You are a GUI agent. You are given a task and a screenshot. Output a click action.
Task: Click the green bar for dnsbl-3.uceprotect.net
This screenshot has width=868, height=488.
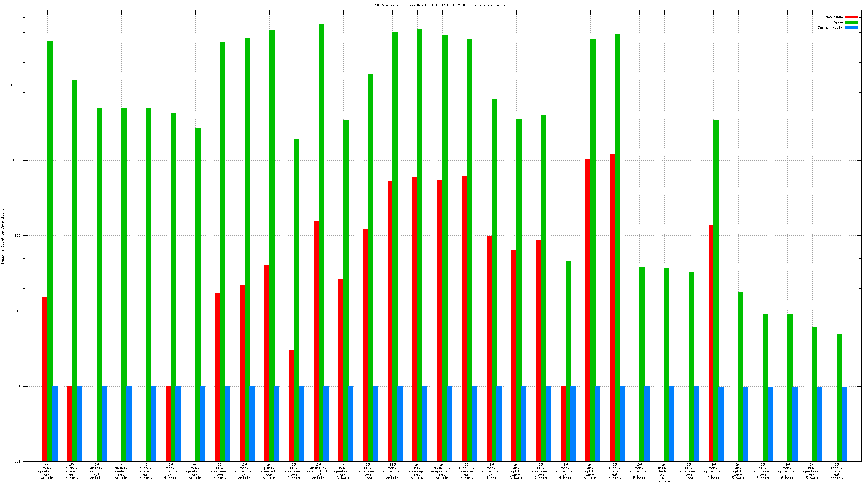pos(321,242)
